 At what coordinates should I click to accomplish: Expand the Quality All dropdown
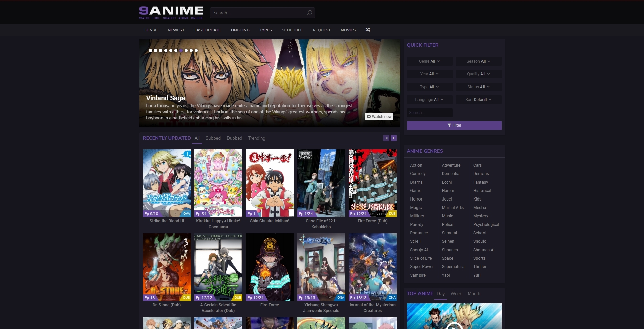(x=478, y=74)
